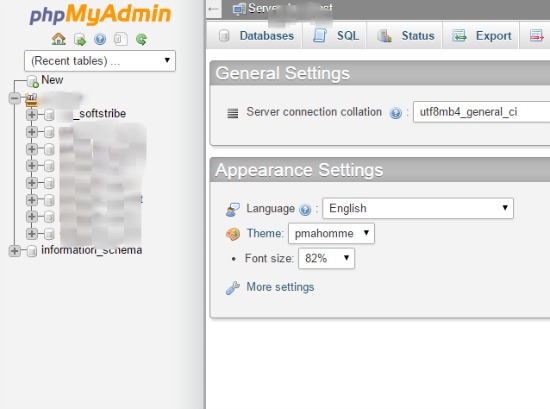This screenshot has width=550, height=409.
Task: Open help icon next to Language
Action: coord(305,210)
